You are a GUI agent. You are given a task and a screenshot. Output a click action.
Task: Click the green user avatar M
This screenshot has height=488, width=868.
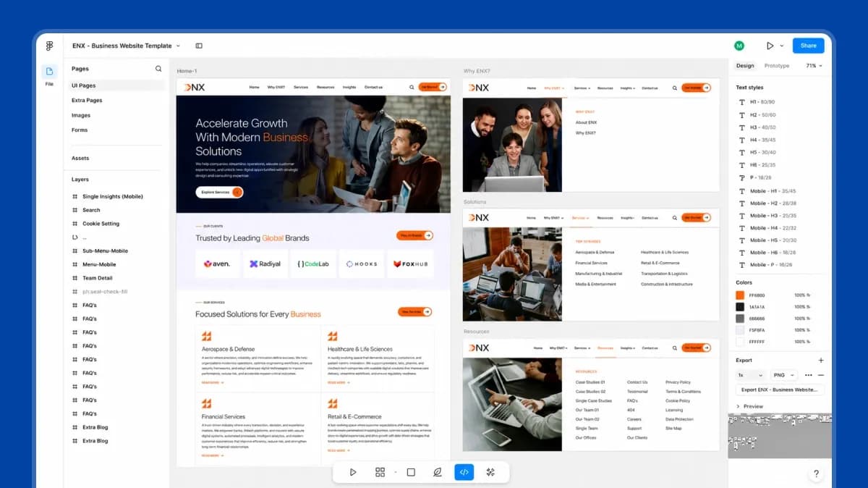(739, 46)
